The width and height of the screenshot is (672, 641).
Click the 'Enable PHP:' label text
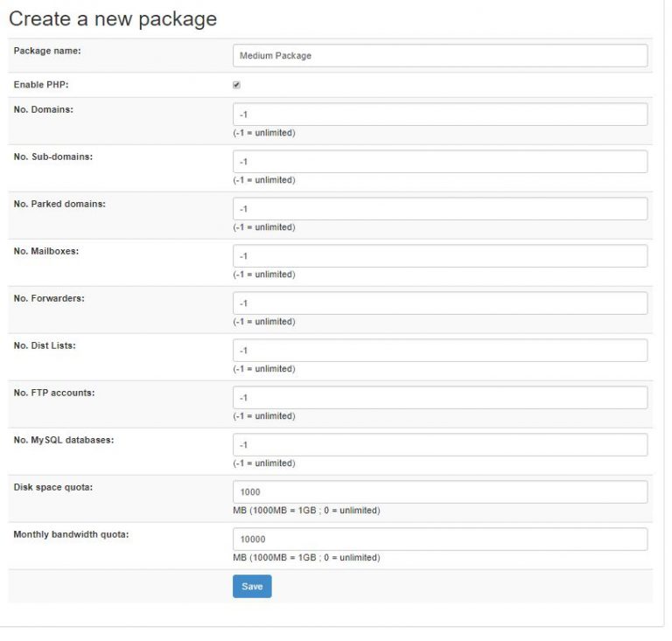pos(40,85)
